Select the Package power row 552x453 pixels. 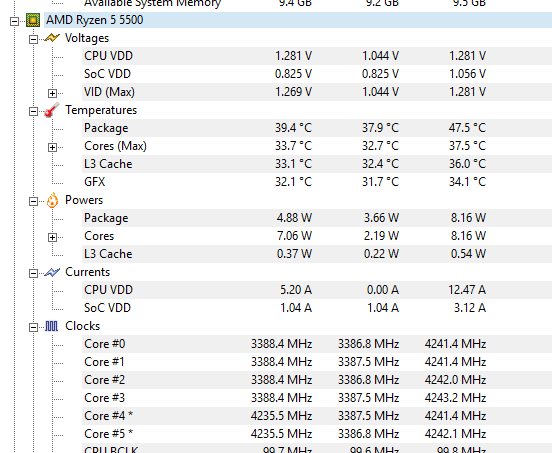tap(317, 218)
